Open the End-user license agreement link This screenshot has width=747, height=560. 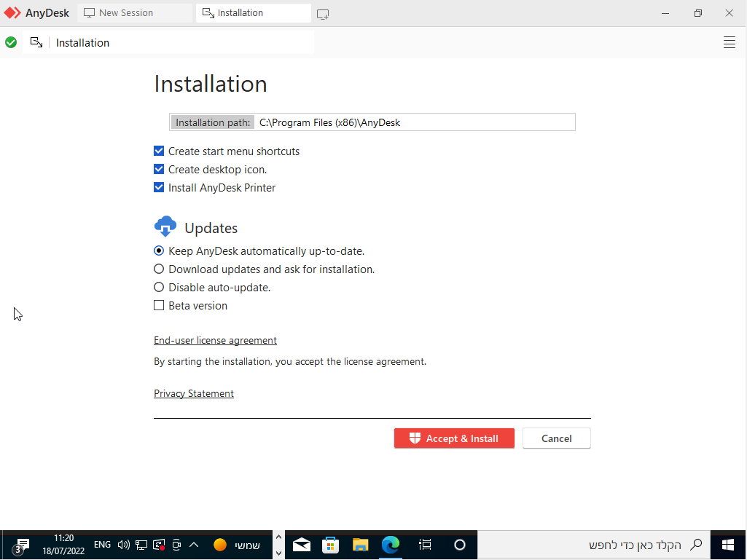215,341
